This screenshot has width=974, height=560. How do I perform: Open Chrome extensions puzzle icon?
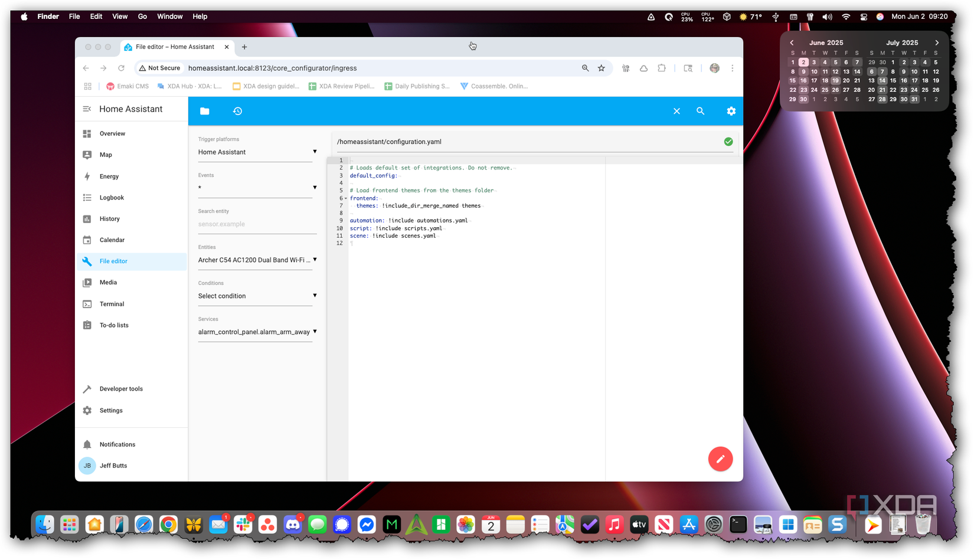(x=662, y=68)
